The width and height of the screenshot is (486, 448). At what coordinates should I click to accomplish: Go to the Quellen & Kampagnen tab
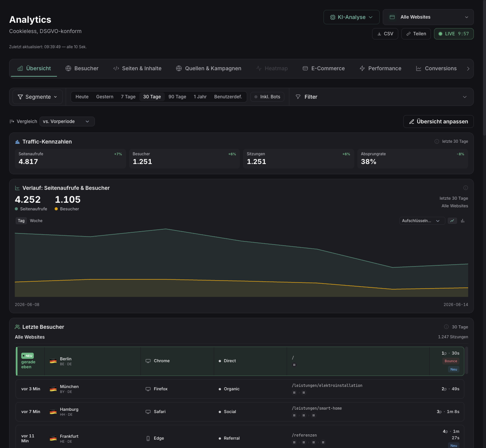coord(209,68)
